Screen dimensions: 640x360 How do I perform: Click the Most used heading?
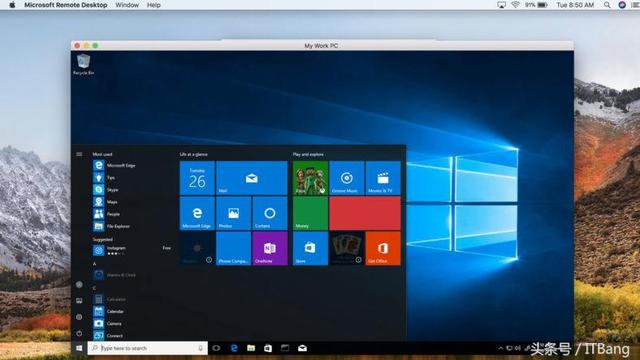coord(102,154)
